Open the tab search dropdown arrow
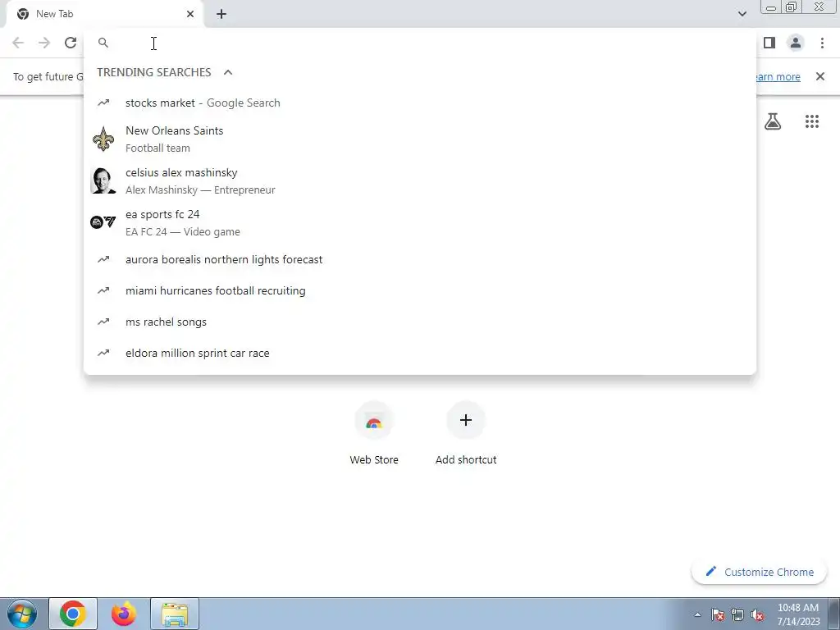This screenshot has width=840, height=630. (742, 14)
